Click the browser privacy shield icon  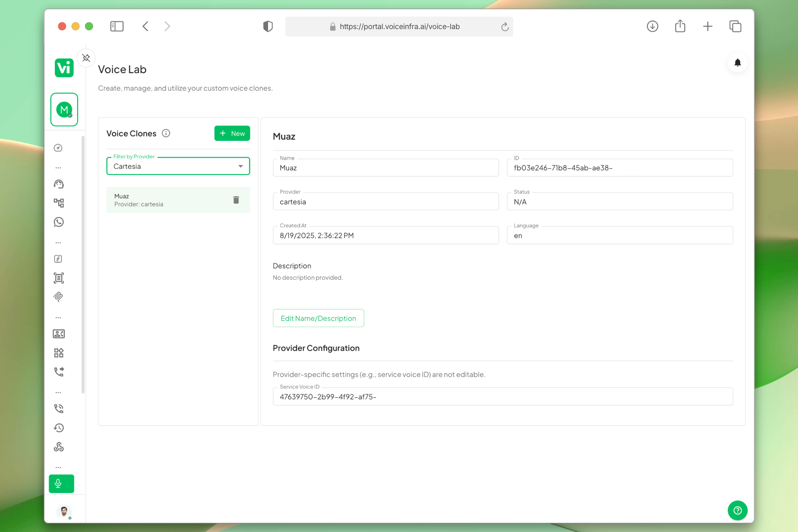coord(268,27)
